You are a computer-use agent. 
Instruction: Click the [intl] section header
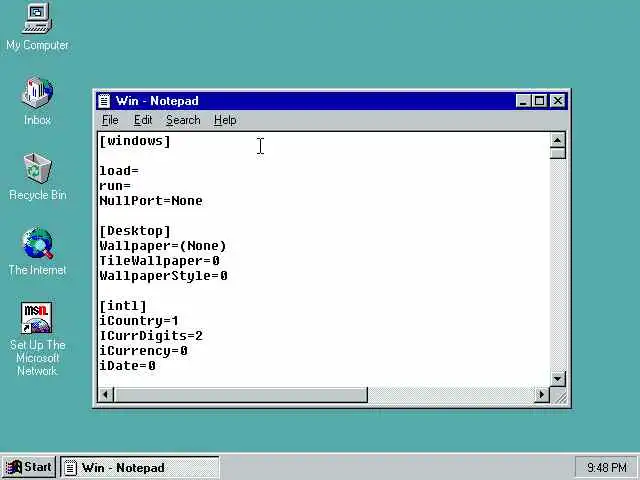[122, 306]
